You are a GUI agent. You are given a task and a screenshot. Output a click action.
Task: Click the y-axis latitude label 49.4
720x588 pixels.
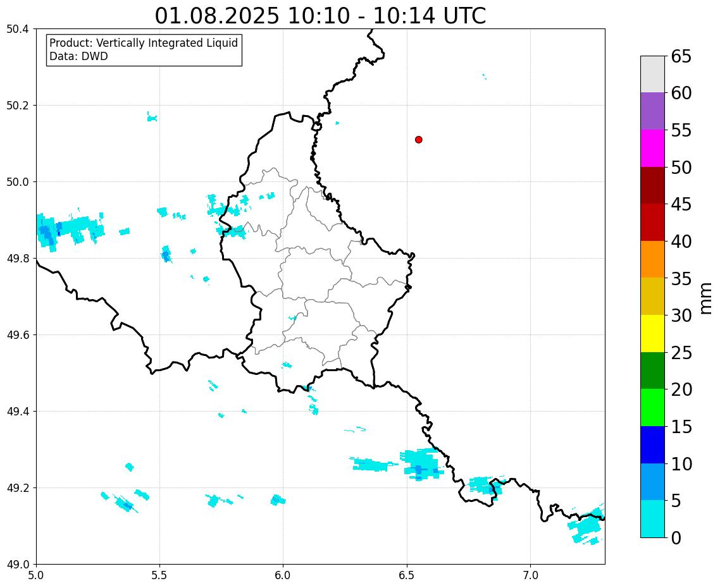coord(18,412)
